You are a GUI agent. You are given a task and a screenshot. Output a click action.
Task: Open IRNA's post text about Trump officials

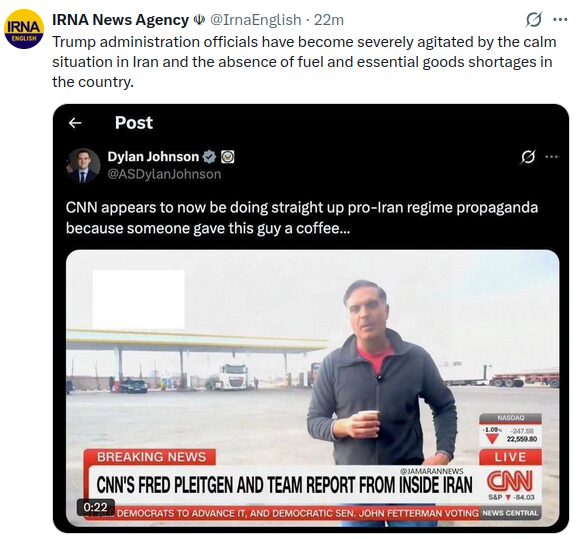[304, 62]
